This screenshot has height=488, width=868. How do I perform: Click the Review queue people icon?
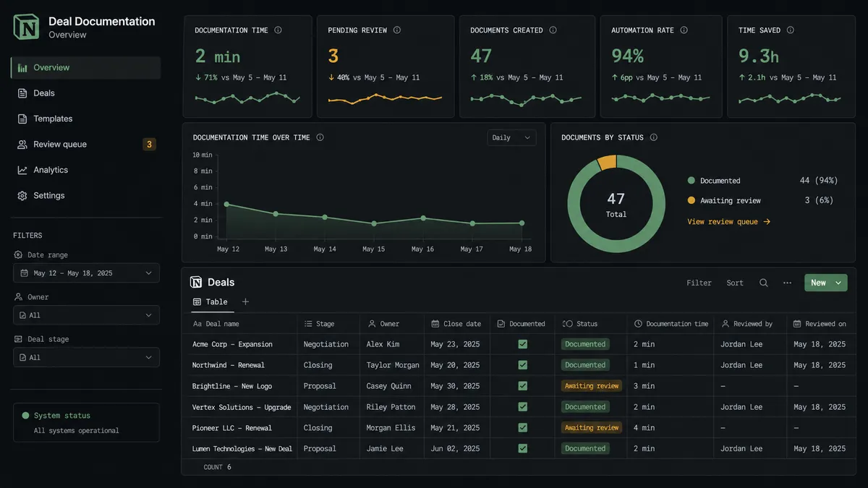point(22,145)
